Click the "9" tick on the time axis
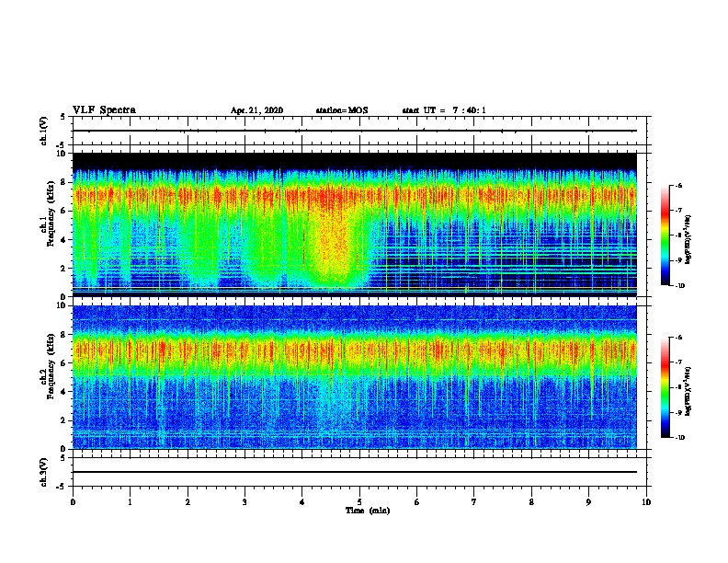The width and height of the screenshot is (728, 563). point(588,502)
